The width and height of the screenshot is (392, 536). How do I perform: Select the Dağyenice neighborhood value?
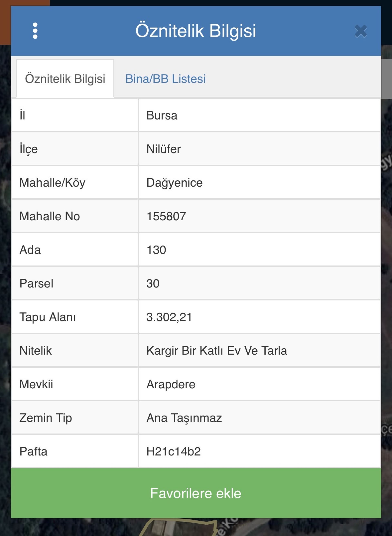tap(174, 183)
